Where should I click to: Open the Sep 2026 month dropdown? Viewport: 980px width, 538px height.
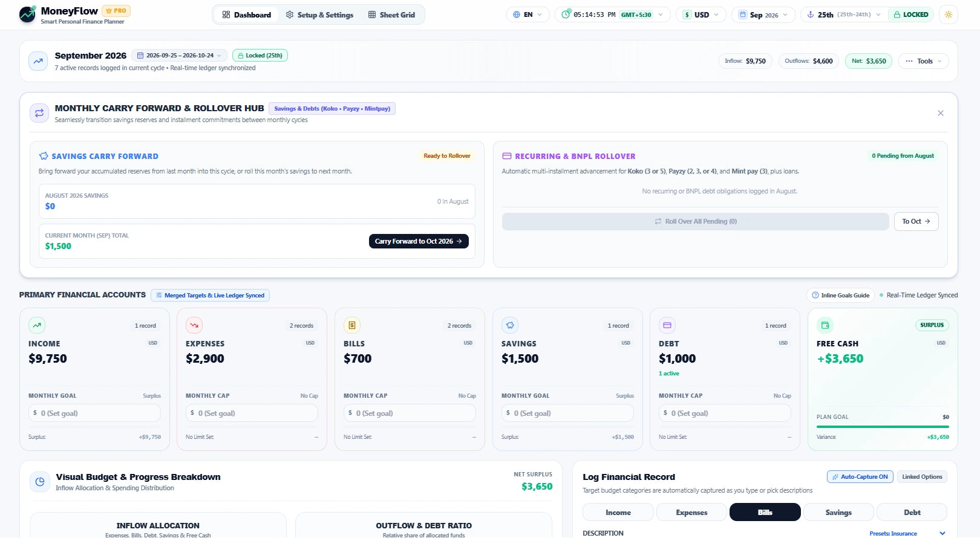[763, 15]
